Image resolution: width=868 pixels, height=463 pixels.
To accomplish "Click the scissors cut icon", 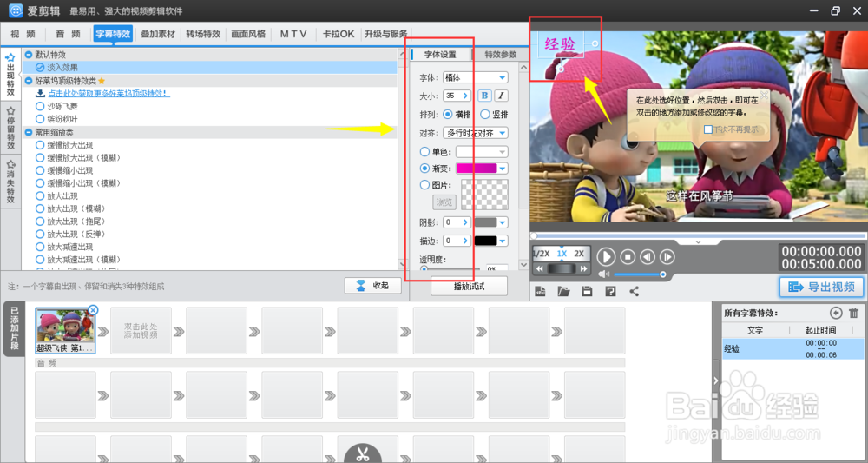I will point(363,455).
